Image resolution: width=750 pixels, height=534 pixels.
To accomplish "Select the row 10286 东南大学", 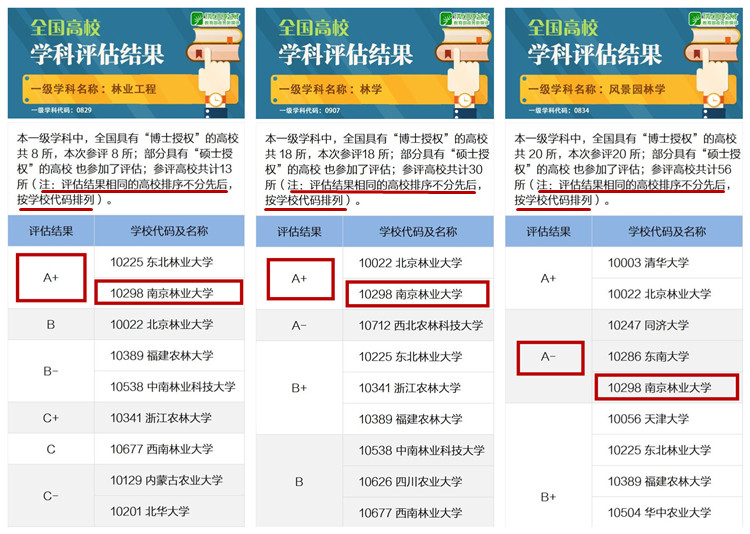I will [648, 356].
